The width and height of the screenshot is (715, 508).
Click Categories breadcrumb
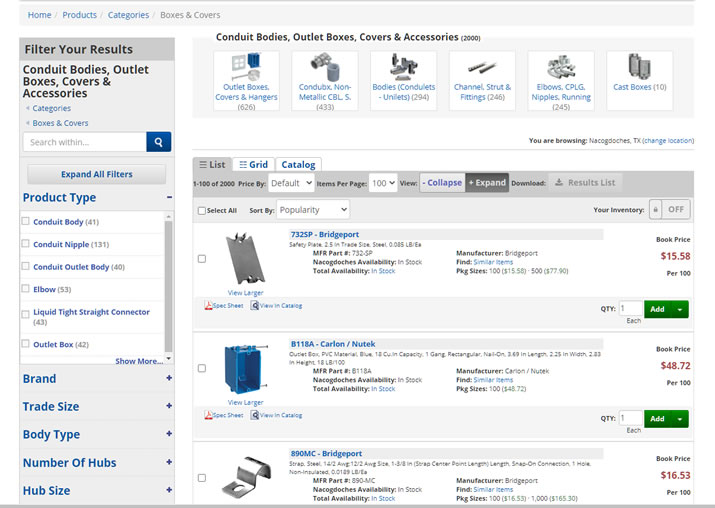pyautogui.click(x=128, y=15)
